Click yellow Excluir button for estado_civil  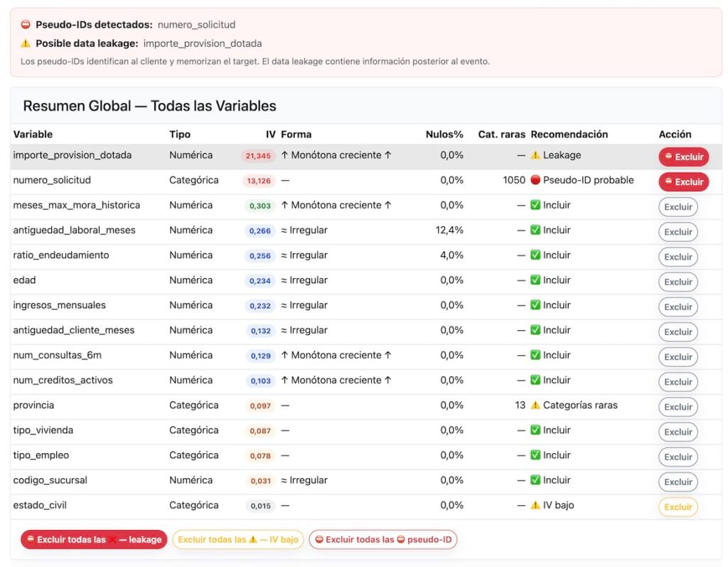coord(678,507)
